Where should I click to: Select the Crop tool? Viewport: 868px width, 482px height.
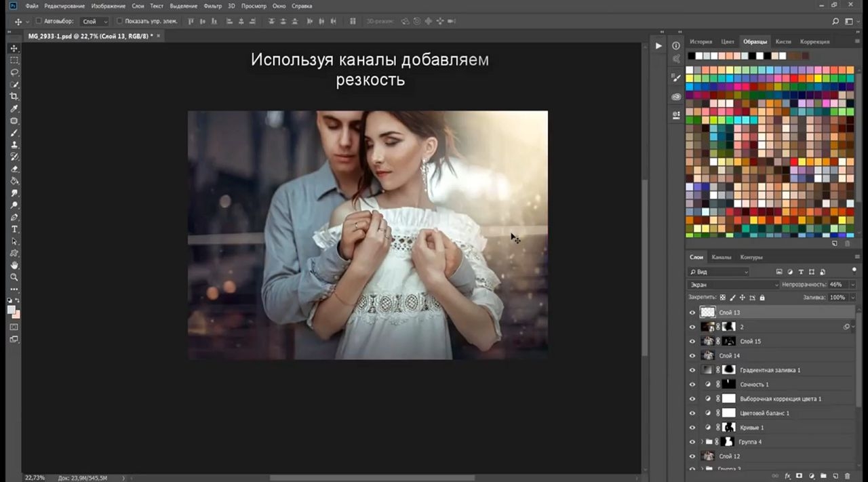coord(14,97)
